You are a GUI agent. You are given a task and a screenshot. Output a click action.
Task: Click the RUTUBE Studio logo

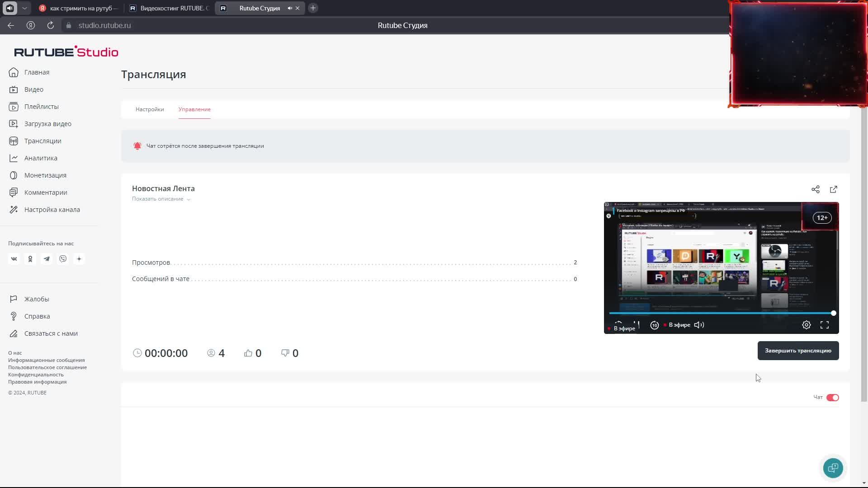pyautogui.click(x=66, y=52)
